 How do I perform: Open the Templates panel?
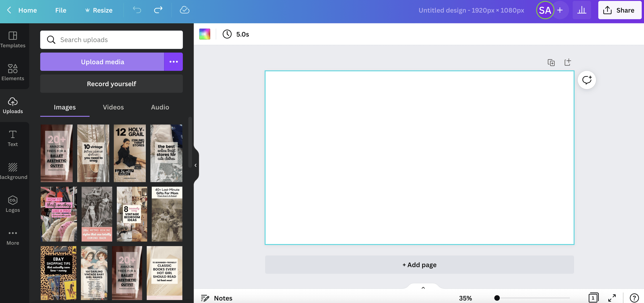(13, 40)
